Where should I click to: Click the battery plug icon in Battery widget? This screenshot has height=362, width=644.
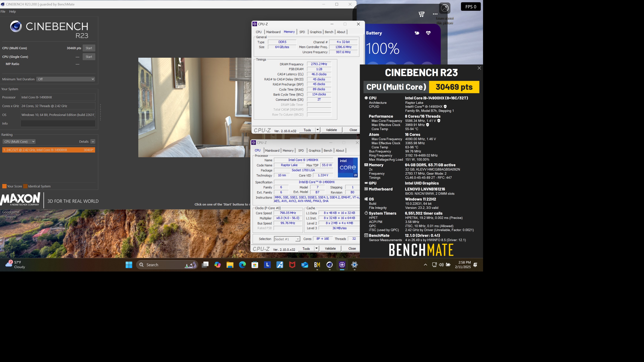pos(417,33)
